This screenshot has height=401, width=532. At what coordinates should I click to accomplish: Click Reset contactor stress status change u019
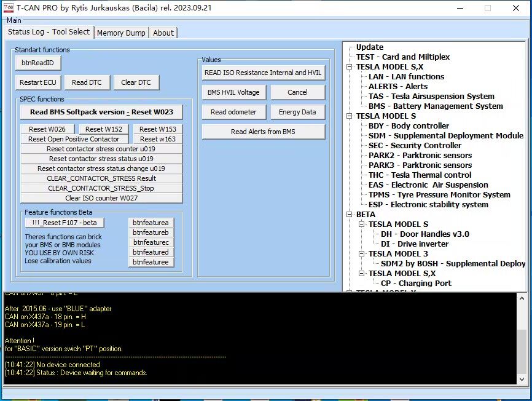[x=101, y=169]
